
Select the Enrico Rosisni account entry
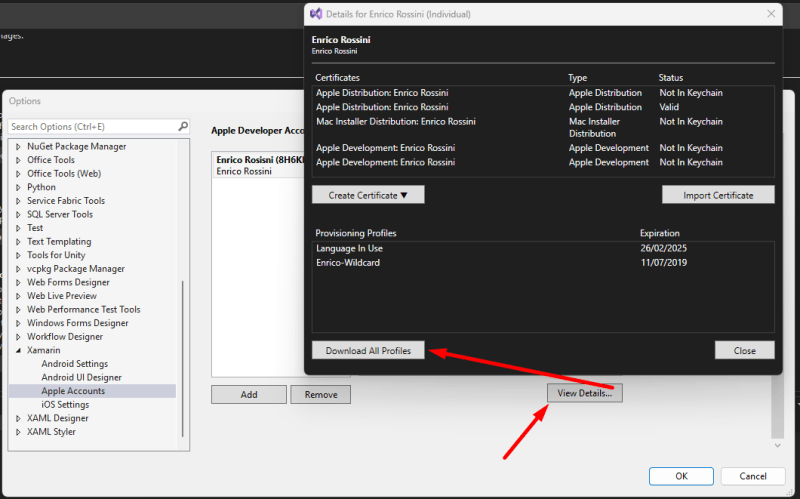tap(258, 165)
